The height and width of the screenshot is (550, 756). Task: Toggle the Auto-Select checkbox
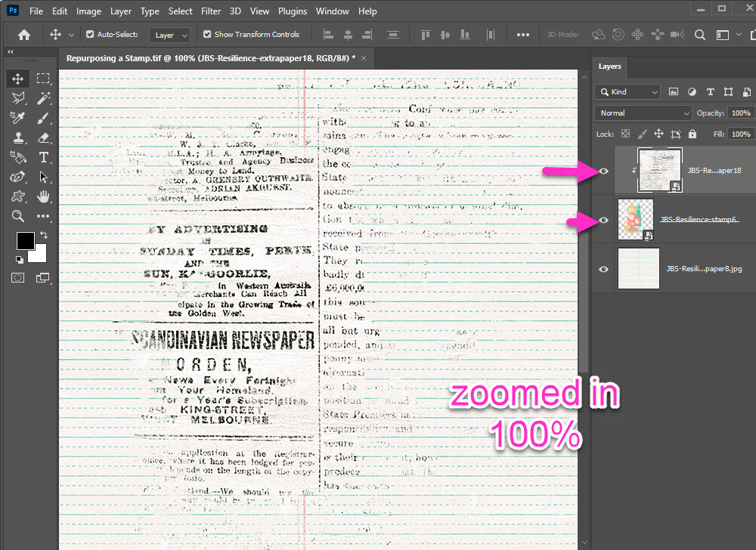point(90,34)
